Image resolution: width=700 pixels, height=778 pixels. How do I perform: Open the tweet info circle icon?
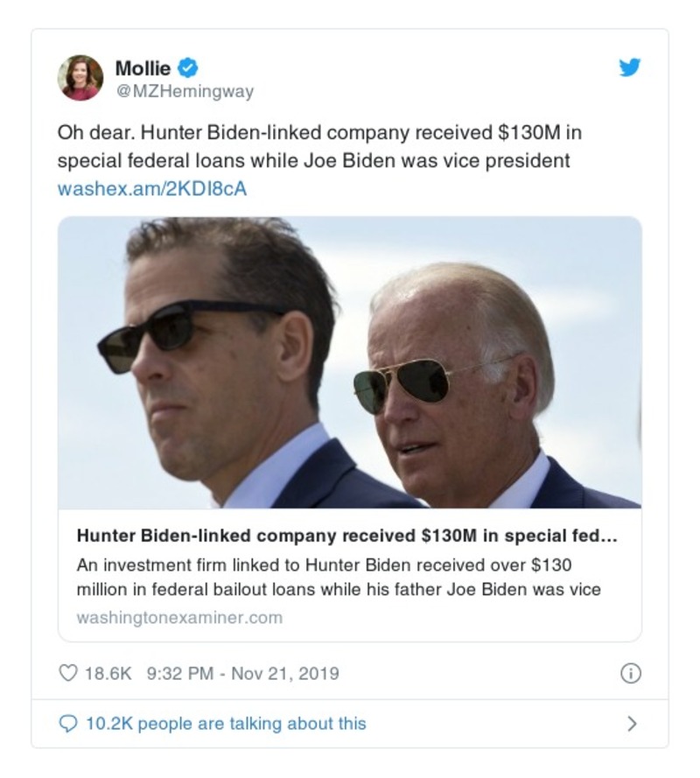630,674
